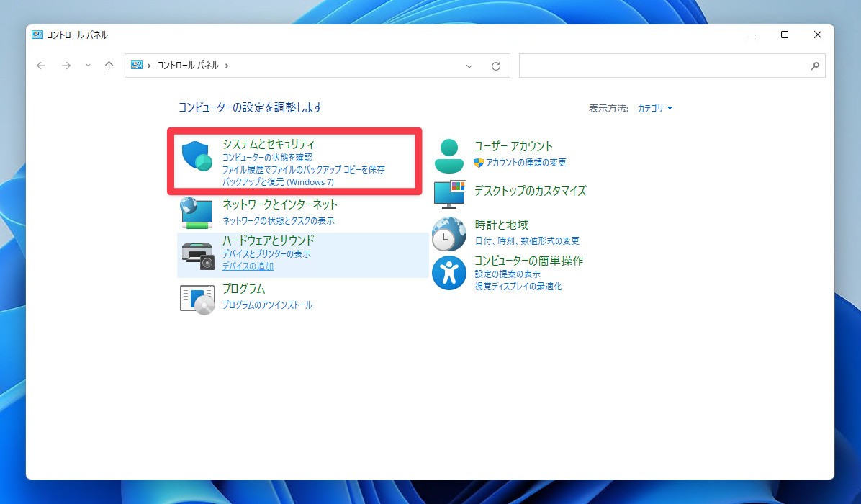Close the Control Panel window
Viewport: 861px width, 504px height.
pos(818,35)
